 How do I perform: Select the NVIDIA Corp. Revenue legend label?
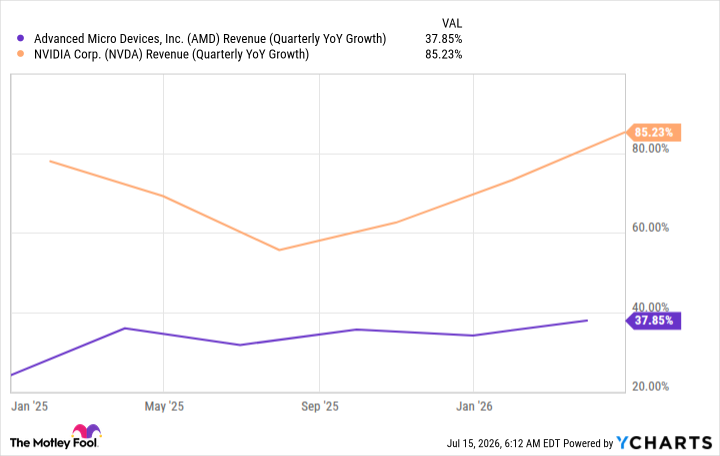click(171, 54)
